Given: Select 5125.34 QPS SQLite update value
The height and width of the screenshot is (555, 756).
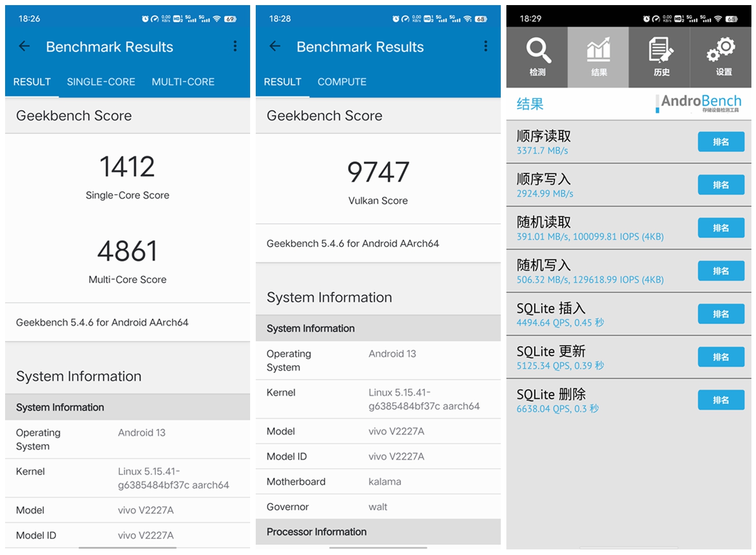Looking at the screenshot, I should 560,366.
